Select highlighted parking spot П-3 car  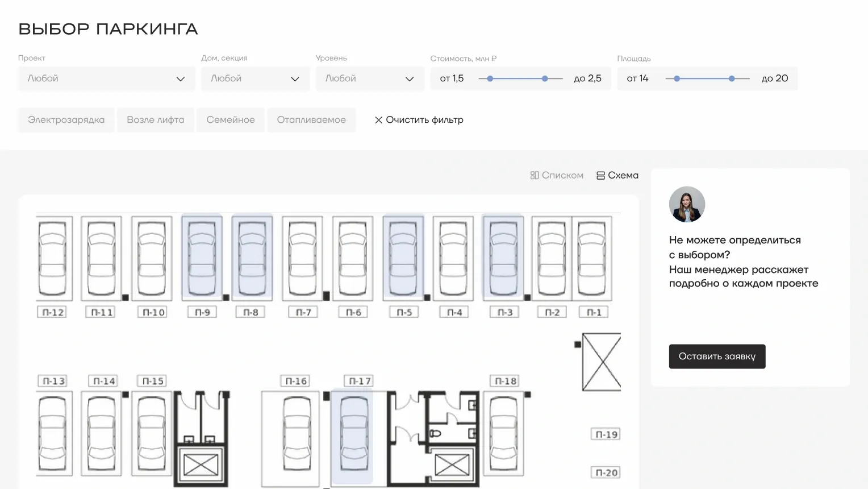point(503,258)
